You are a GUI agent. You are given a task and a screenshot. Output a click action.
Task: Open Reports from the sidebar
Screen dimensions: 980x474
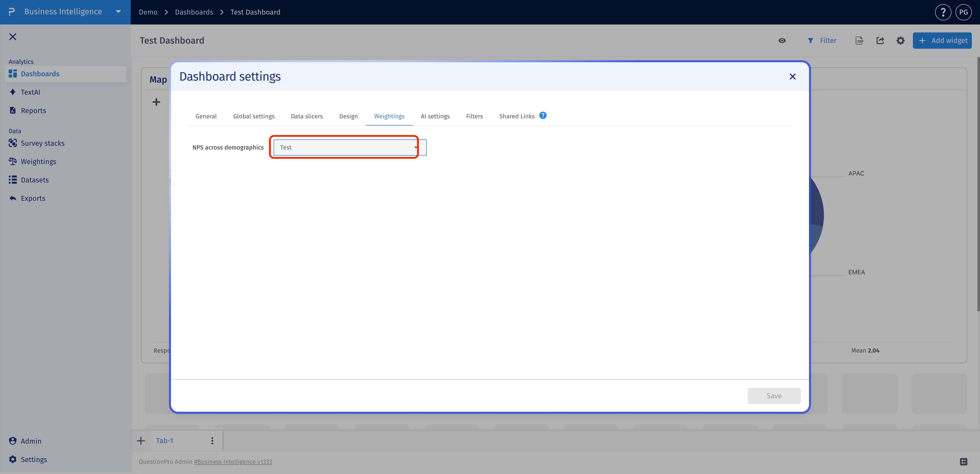coord(33,110)
